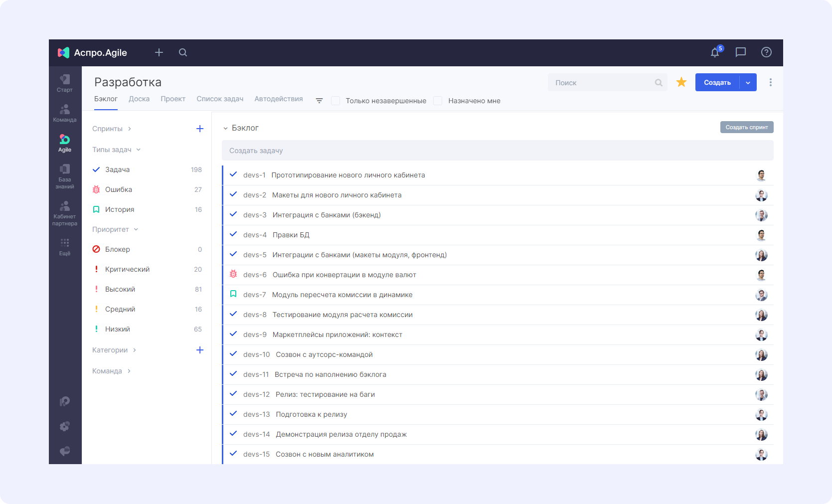Switch to Проект tab
Viewport: 832px width, 504px height.
click(x=173, y=99)
